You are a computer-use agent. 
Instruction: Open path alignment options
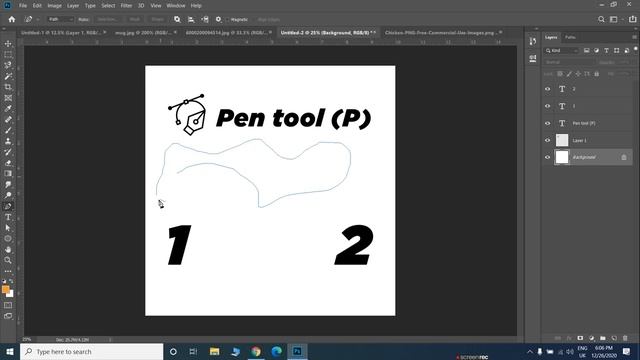pyautogui.click(x=191, y=19)
